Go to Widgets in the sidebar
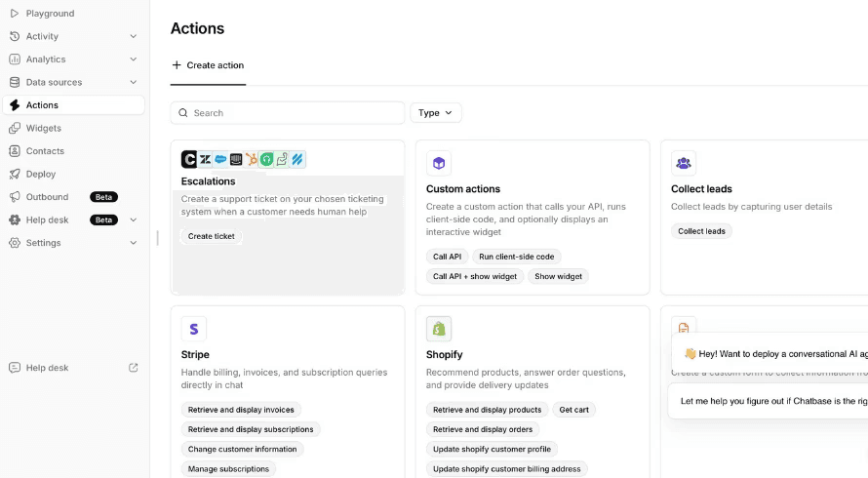This screenshot has height=478, width=868. pos(73,128)
